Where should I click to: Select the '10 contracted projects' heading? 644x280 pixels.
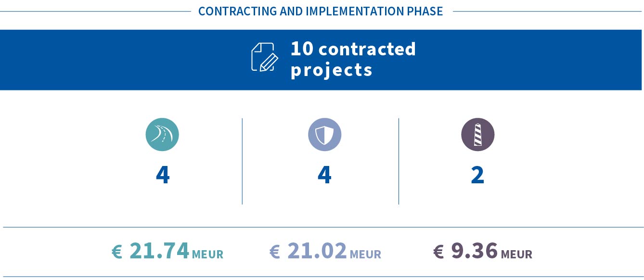point(353,59)
